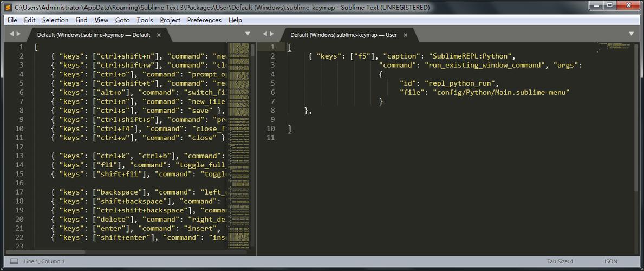Open the Help menu

pyautogui.click(x=236, y=20)
